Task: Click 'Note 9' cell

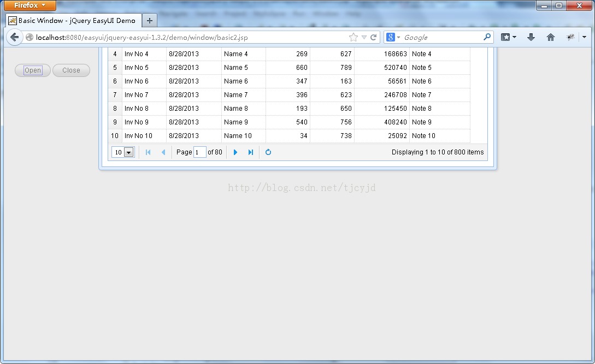Action: [x=440, y=122]
